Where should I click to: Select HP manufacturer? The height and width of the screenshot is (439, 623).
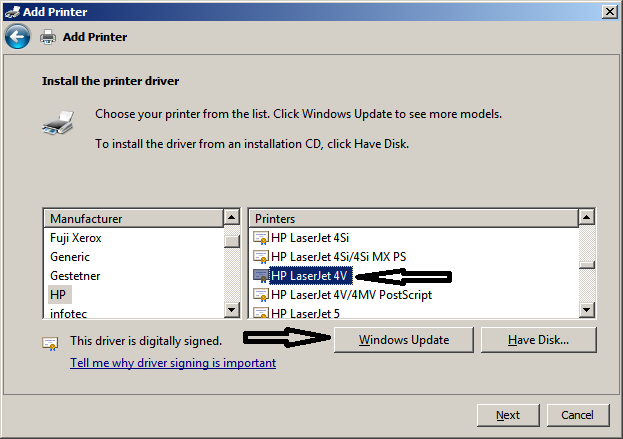[58, 295]
